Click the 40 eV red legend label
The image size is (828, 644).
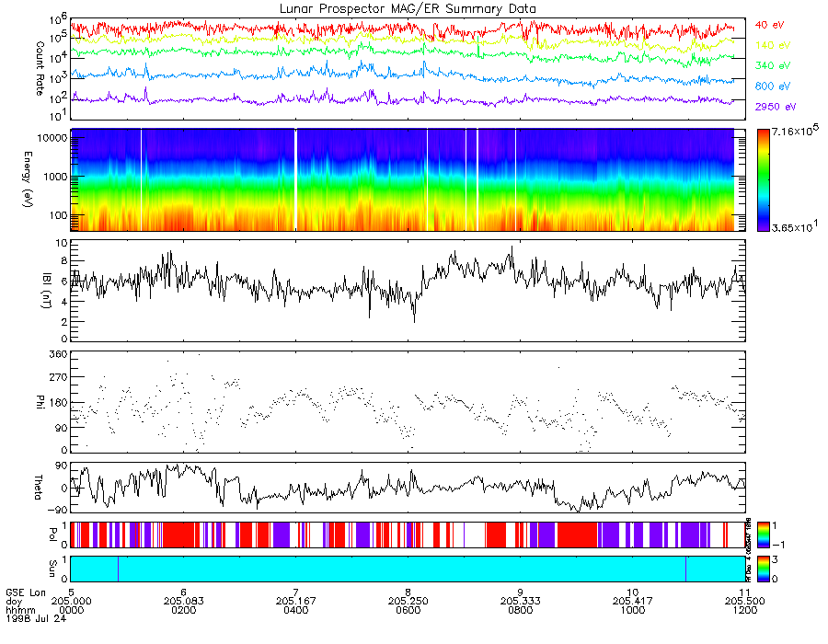pyautogui.click(x=769, y=25)
